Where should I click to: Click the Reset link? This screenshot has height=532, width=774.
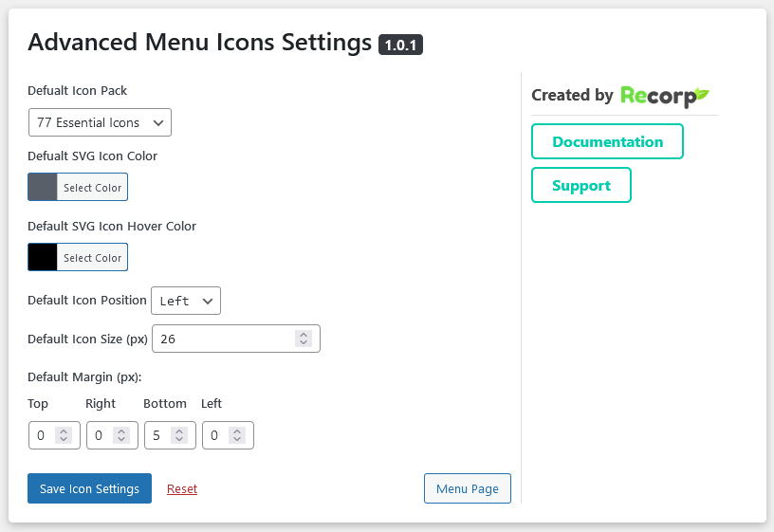click(182, 489)
